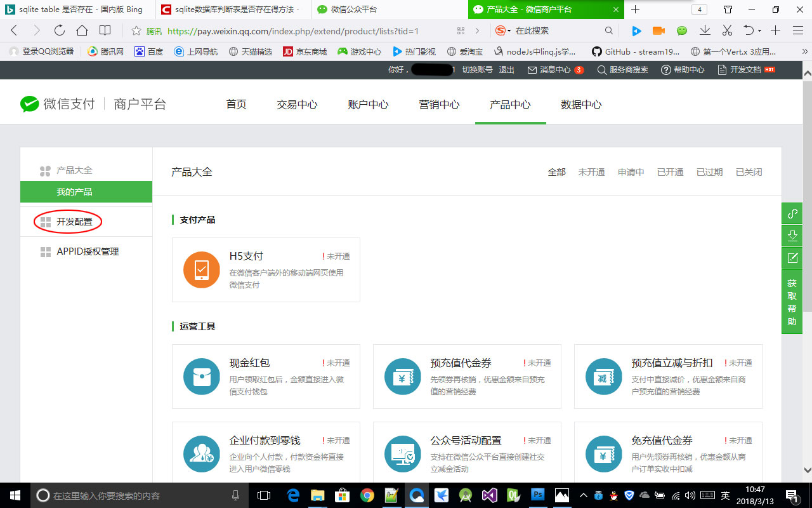Click the magnifier in the browser search box

(x=609, y=30)
